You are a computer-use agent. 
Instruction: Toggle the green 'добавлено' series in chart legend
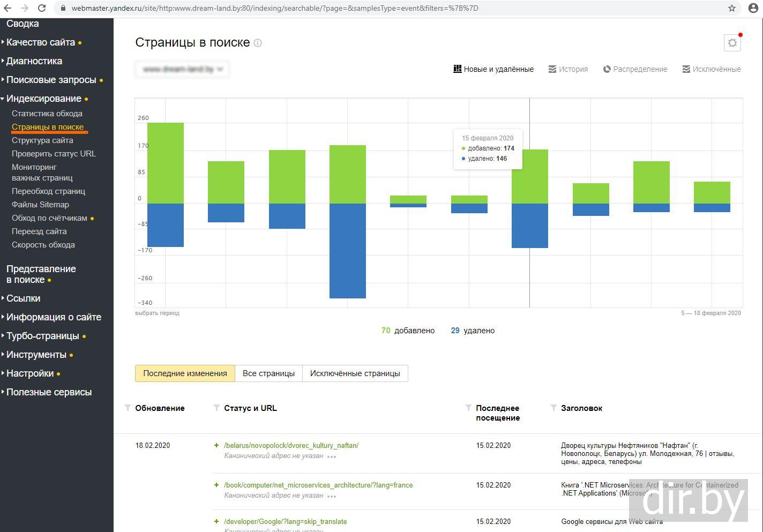(408, 331)
